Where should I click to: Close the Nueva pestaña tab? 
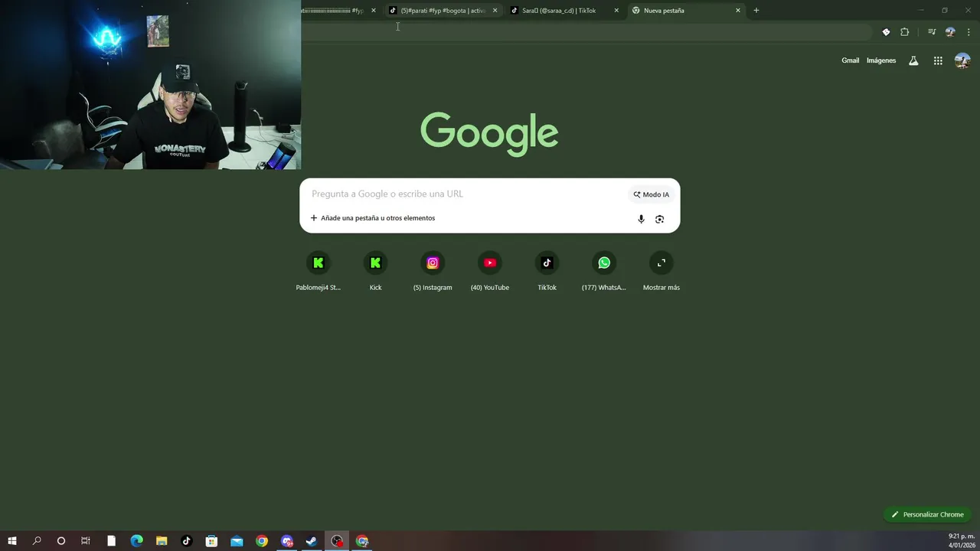pyautogui.click(x=738, y=11)
